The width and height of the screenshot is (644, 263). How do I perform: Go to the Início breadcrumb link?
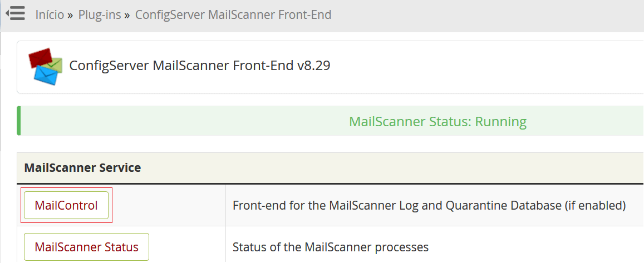coord(50,15)
